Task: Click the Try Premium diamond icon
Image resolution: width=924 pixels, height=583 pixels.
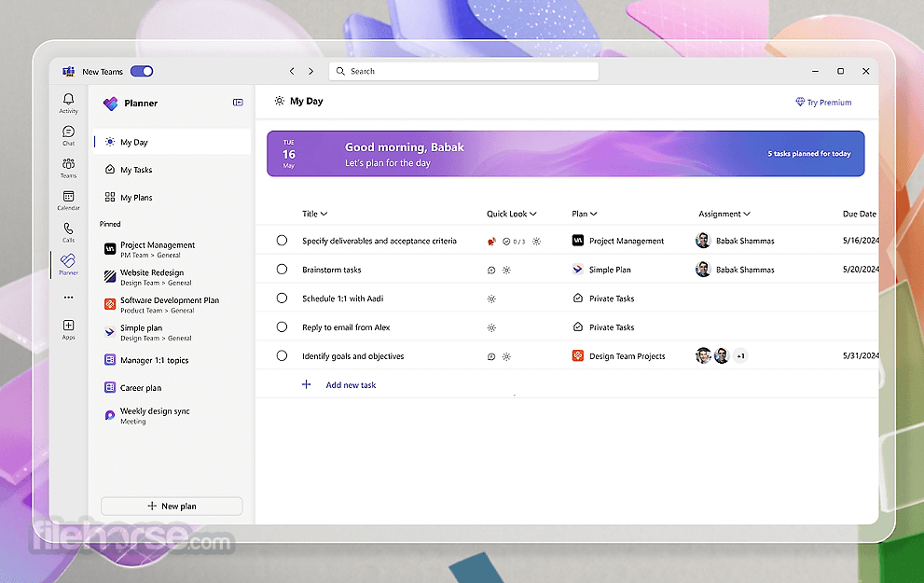Action: coord(800,102)
